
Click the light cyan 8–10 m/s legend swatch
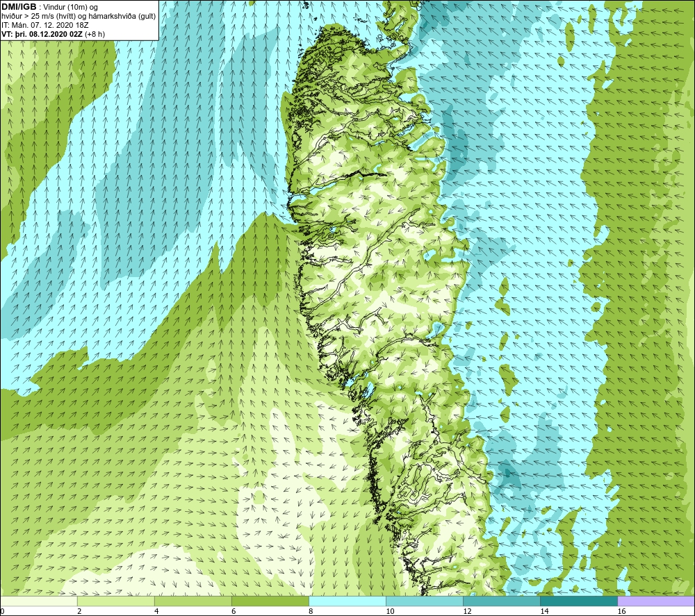pos(347,601)
